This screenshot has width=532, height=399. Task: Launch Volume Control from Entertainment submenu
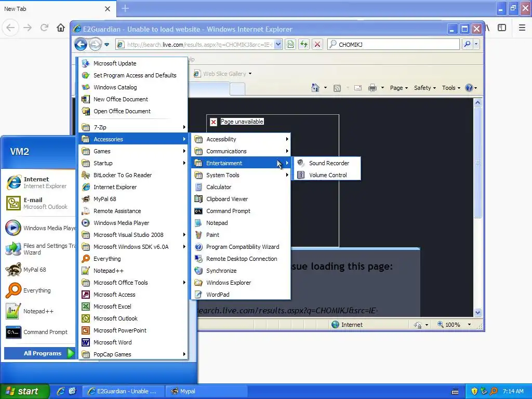[x=327, y=175]
